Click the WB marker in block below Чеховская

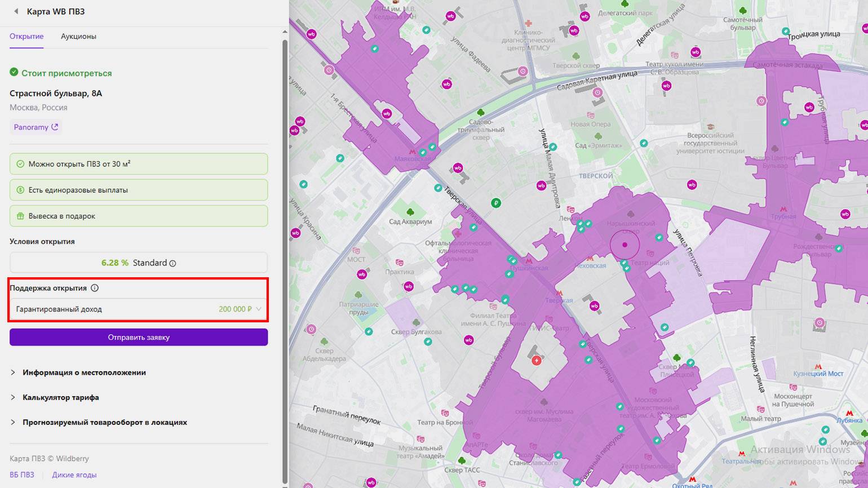click(x=594, y=306)
